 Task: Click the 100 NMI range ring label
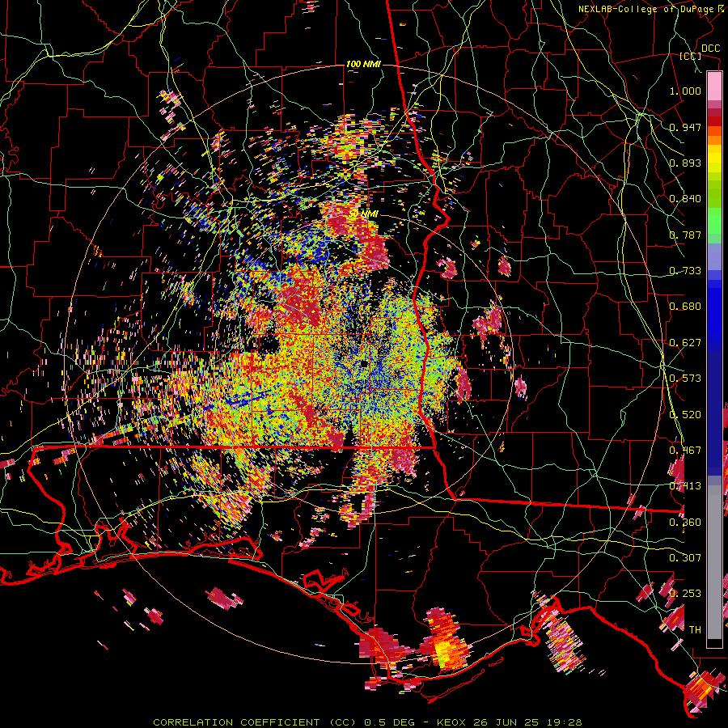(x=363, y=64)
